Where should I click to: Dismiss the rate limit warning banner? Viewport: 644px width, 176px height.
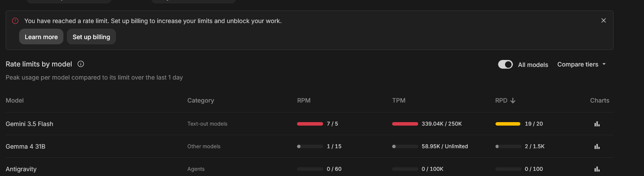(x=604, y=20)
